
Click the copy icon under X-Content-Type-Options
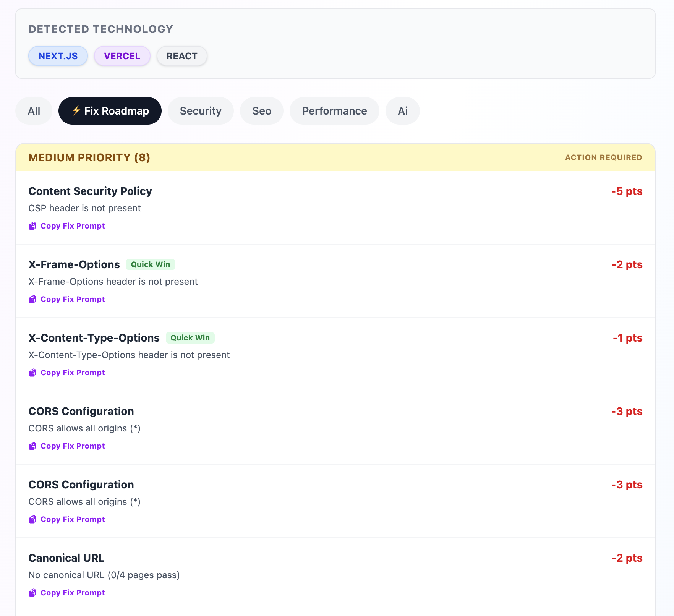coord(33,373)
